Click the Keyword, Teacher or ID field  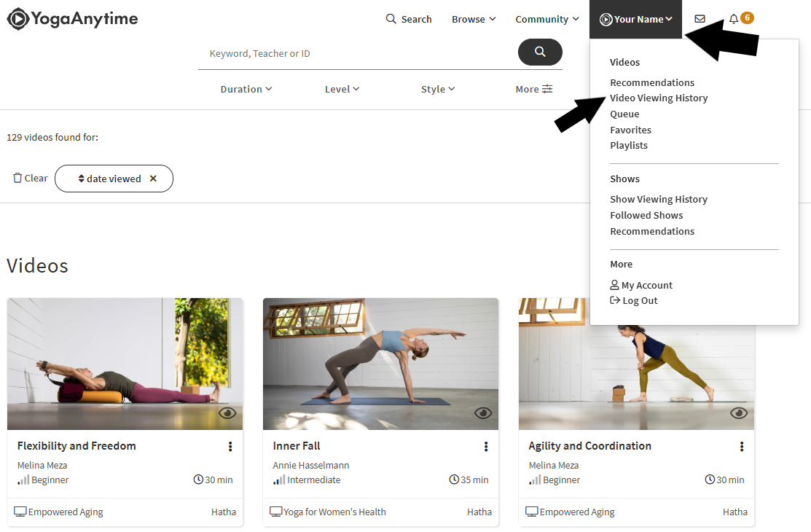point(358,54)
